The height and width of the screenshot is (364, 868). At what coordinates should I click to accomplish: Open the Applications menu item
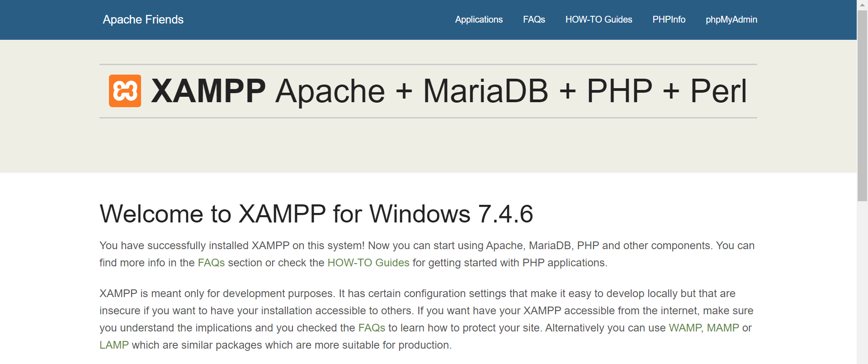[x=479, y=19]
